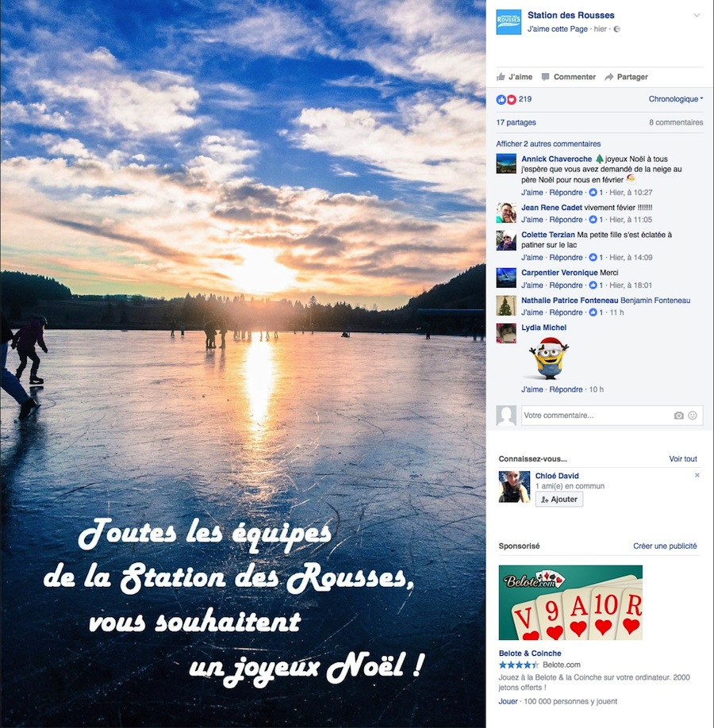Click Répondre under Annick Chaveroche's comment
The height and width of the screenshot is (728, 714).
point(566,192)
